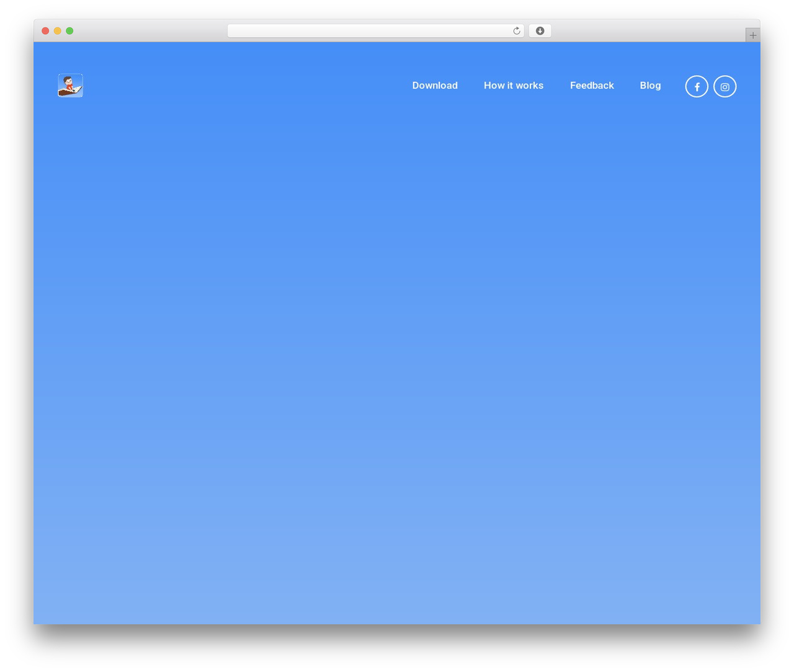The width and height of the screenshot is (794, 672).
Task: Open the Instagram social icon
Action: [x=725, y=87]
